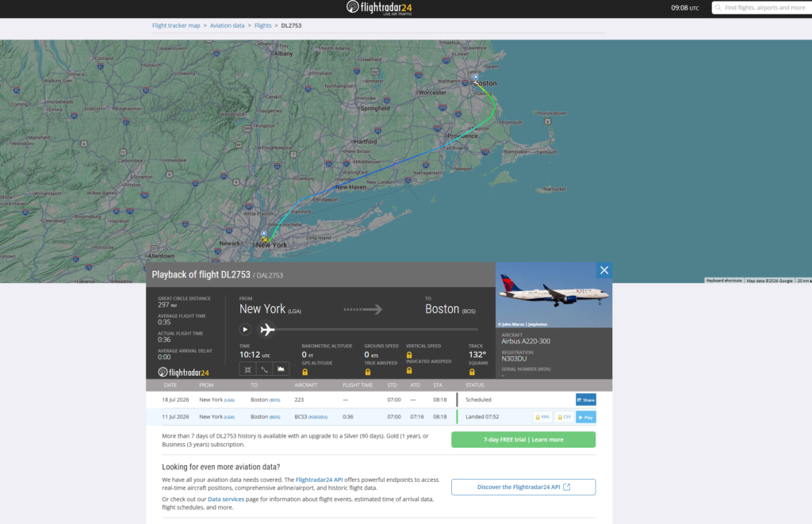The height and width of the screenshot is (524, 812).
Task: Click the 7-day FREE trial button
Action: (x=523, y=440)
